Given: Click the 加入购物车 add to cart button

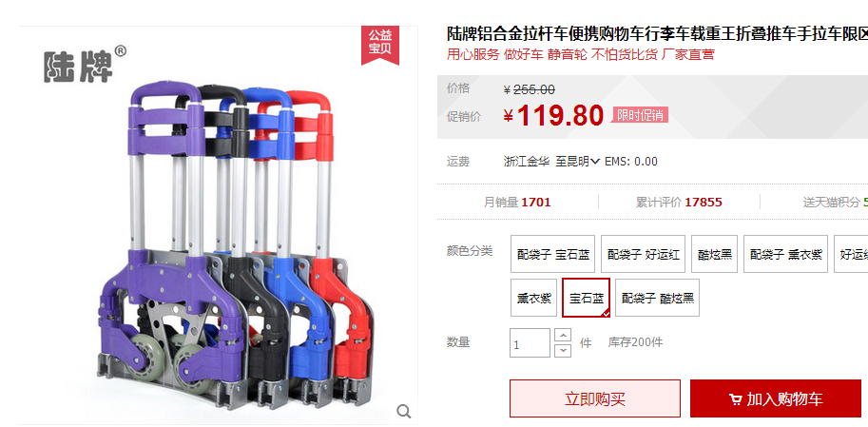Looking at the screenshot, I should pyautogui.click(x=776, y=398).
